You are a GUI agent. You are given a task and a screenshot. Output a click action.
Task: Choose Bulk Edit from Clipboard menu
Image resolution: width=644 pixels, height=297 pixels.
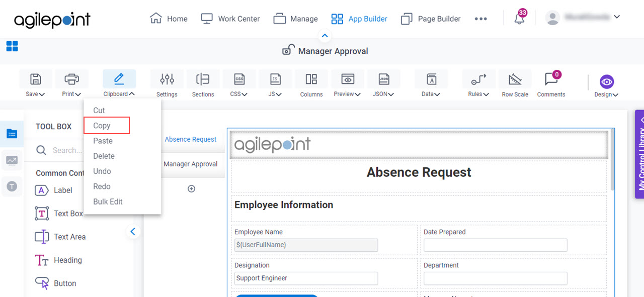(108, 202)
